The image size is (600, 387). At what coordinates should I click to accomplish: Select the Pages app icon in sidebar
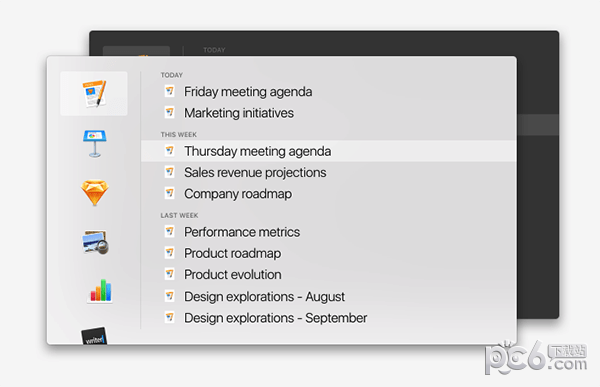94,93
